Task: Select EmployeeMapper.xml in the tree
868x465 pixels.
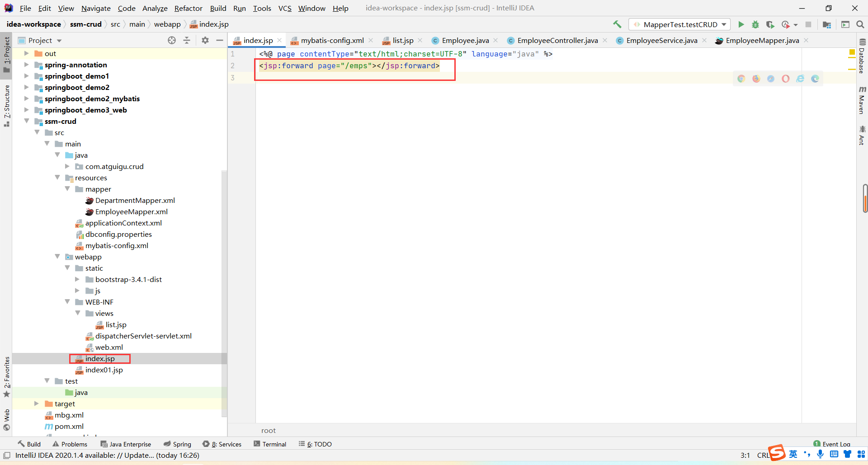Action: click(126, 211)
